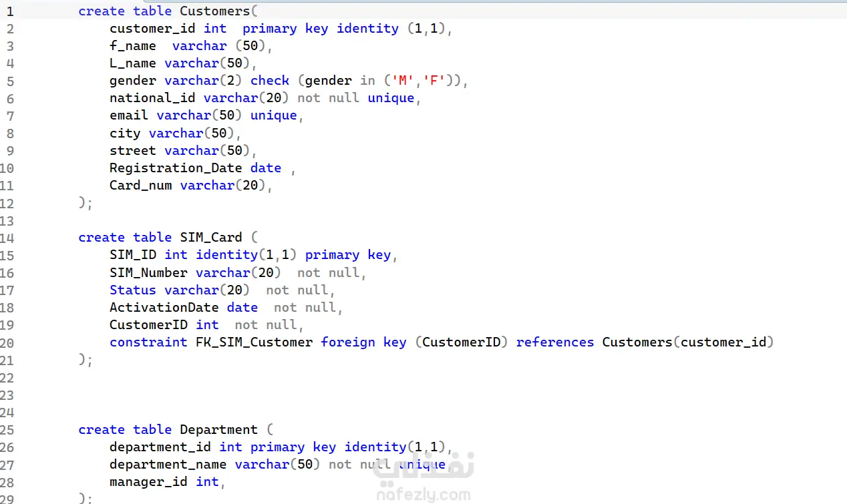Click line number 1 in the gutter
This screenshot has width=847, height=504.
tap(10, 11)
